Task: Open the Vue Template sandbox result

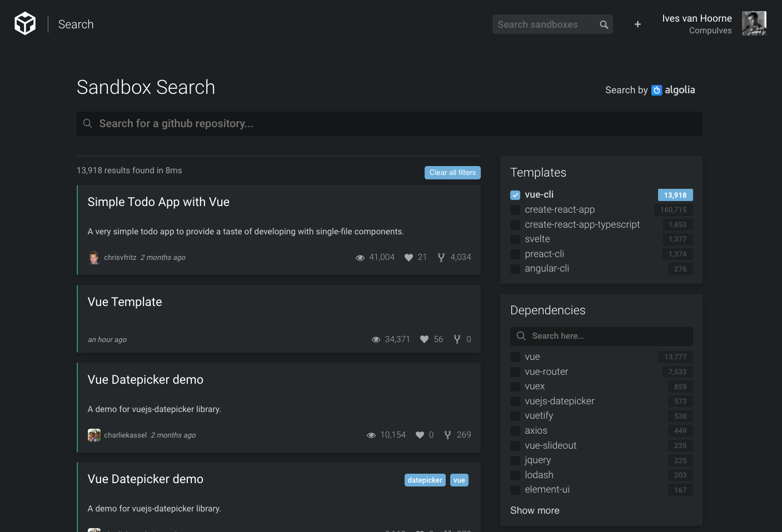Action: (x=124, y=302)
